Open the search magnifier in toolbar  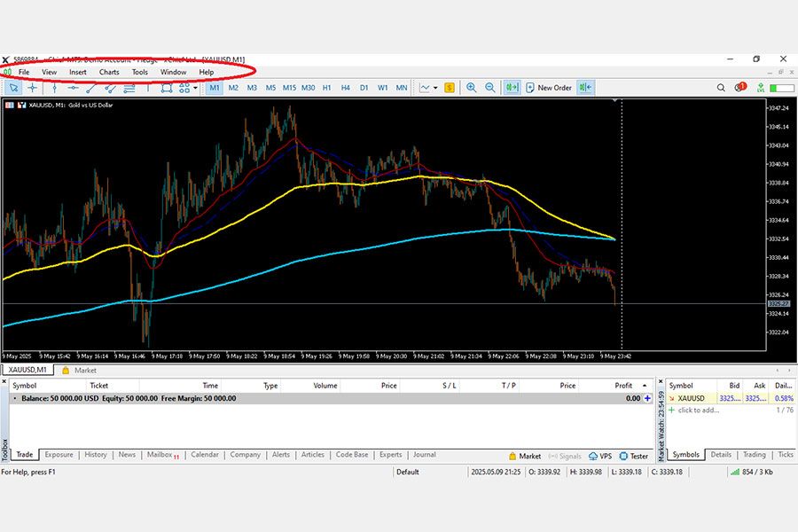(721, 88)
